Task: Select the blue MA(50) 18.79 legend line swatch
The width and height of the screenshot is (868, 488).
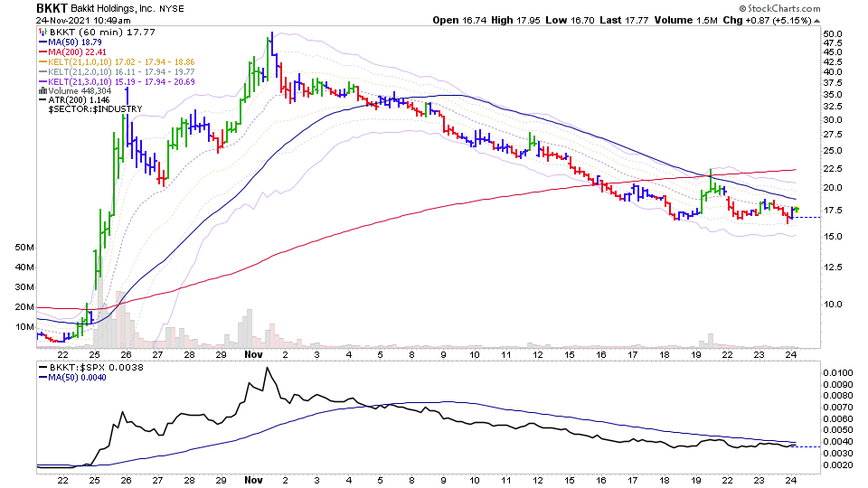Action: pyautogui.click(x=42, y=42)
